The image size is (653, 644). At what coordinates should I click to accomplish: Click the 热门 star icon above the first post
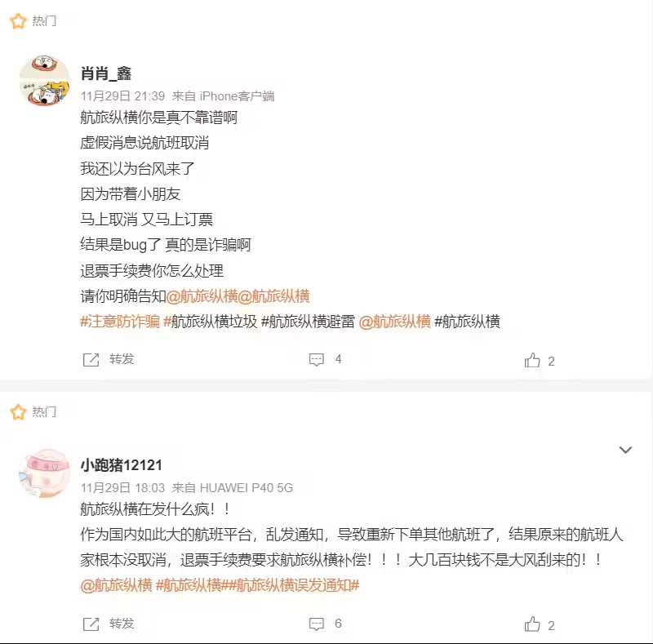click(x=18, y=21)
